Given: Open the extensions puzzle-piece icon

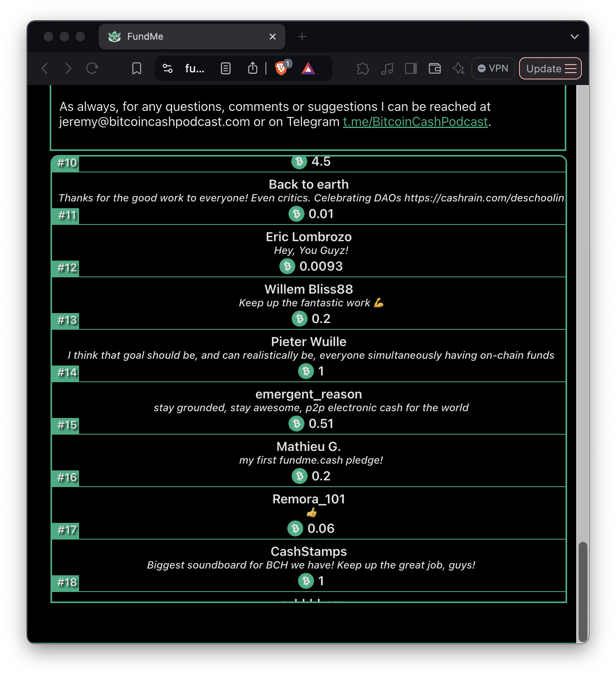Looking at the screenshot, I should [363, 69].
